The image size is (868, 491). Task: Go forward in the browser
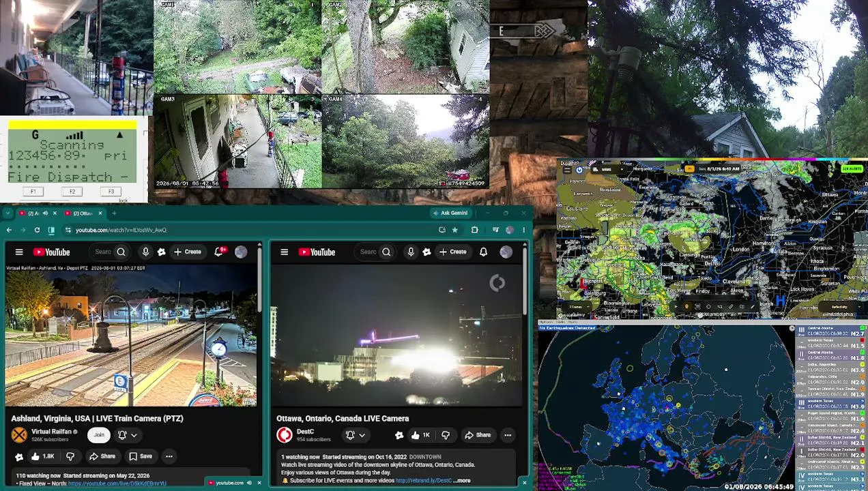pyautogui.click(x=23, y=230)
